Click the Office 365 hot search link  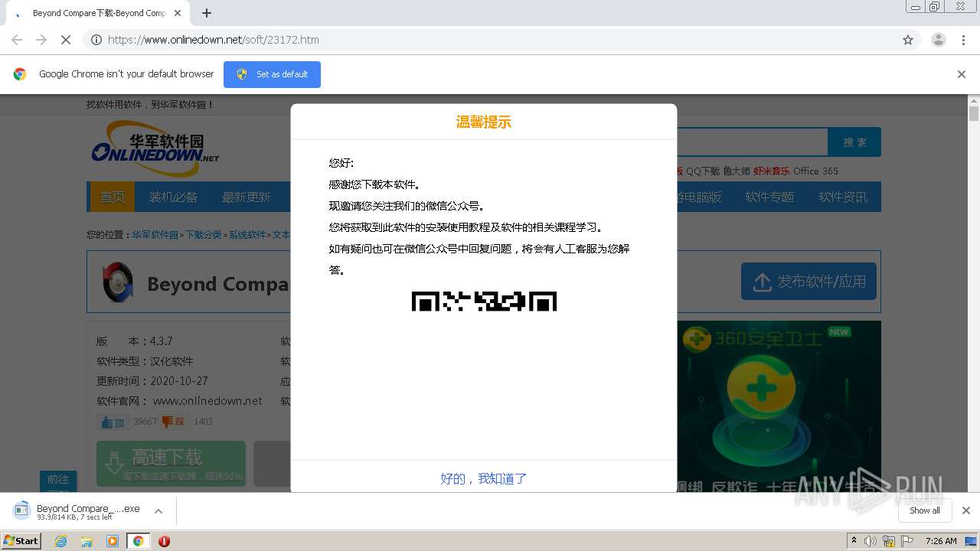pyautogui.click(x=815, y=171)
